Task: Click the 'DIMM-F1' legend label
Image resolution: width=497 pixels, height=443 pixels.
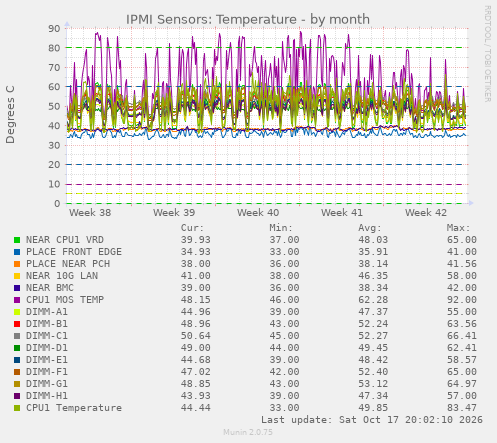Action: pyautogui.click(x=47, y=372)
